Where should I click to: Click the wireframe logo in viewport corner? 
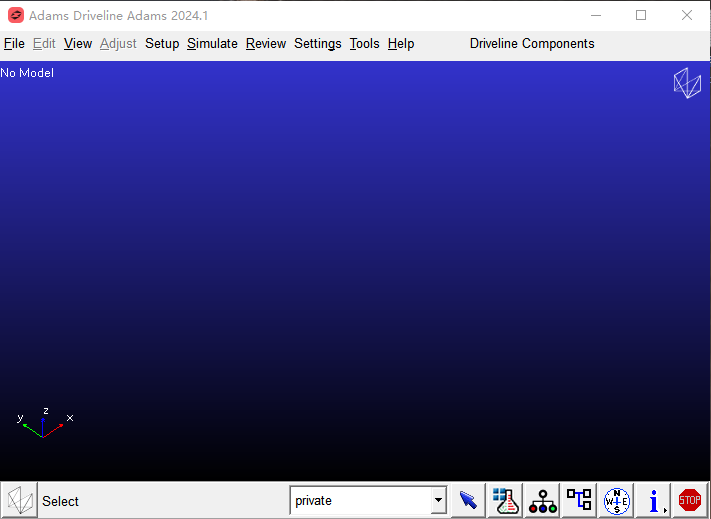pyautogui.click(x=687, y=83)
